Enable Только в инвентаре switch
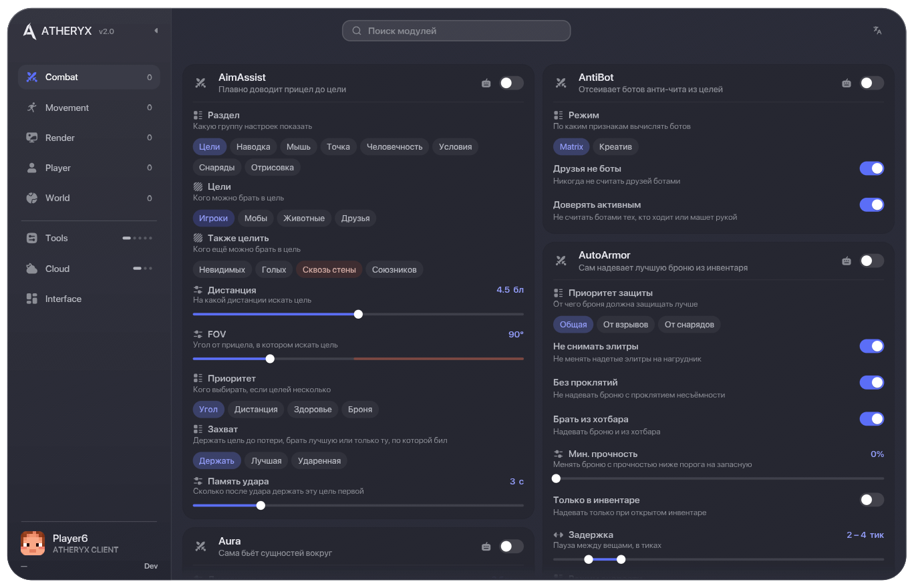 (x=871, y=500)
